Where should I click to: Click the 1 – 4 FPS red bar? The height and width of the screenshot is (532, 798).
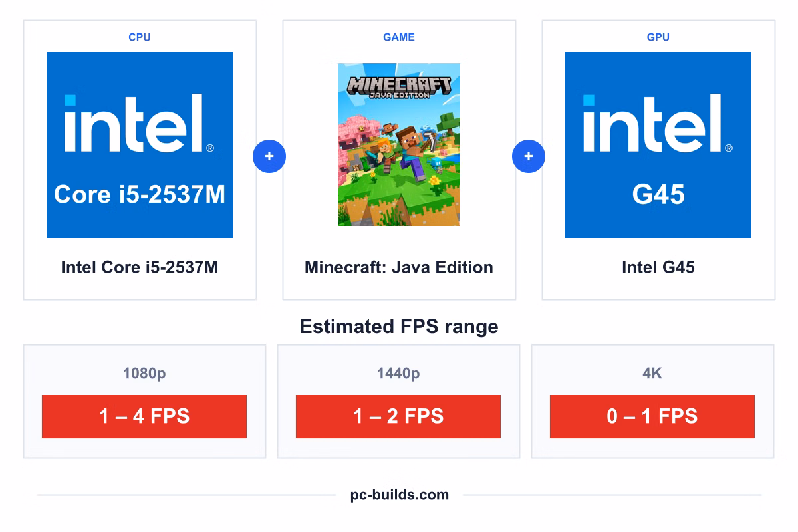144,416
